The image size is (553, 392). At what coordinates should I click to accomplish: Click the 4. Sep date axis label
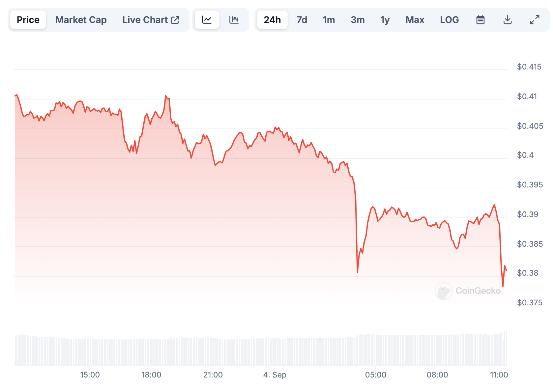click(x=275, y=375)
